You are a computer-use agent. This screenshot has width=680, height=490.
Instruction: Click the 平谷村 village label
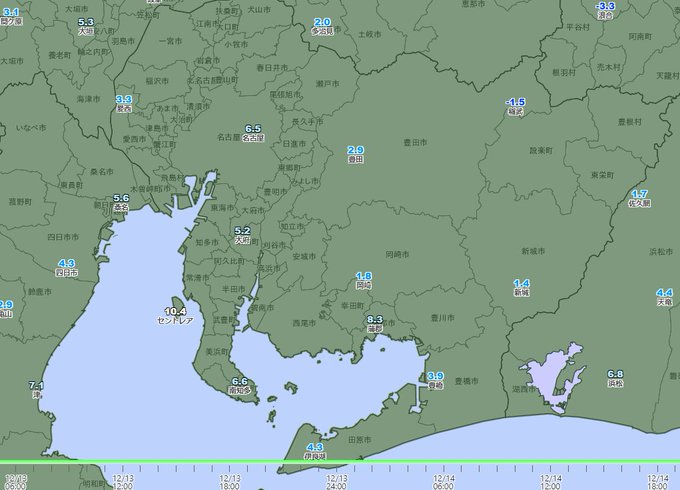[578, 27]
